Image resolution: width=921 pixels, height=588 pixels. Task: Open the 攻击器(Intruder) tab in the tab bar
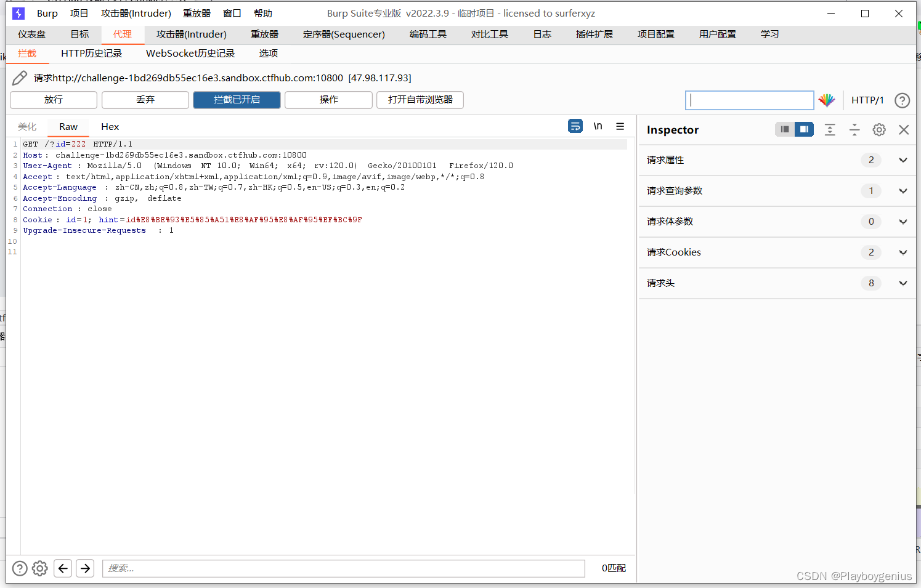point(192,34)
